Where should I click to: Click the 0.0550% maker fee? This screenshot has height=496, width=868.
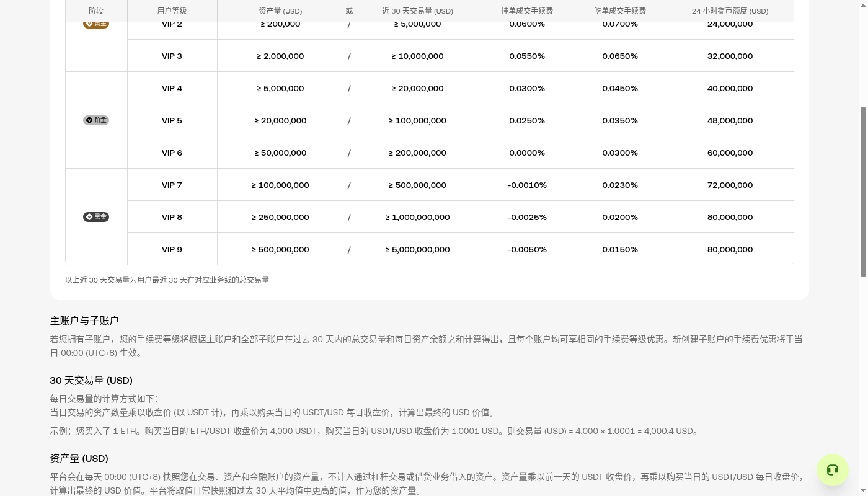pos(527,56)
